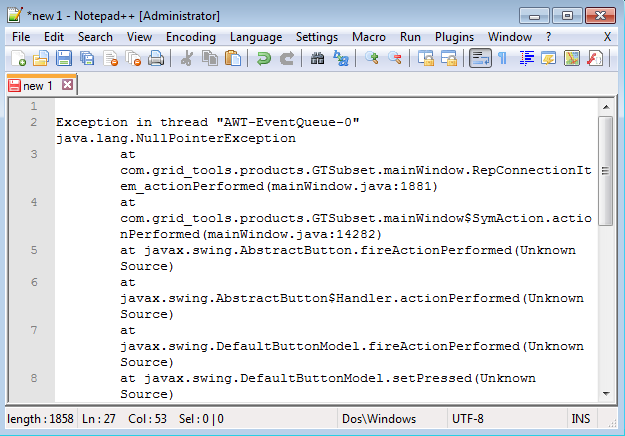Click the 'Col : 53' status entry
The image size is (625, 436).
coord(147,419)
